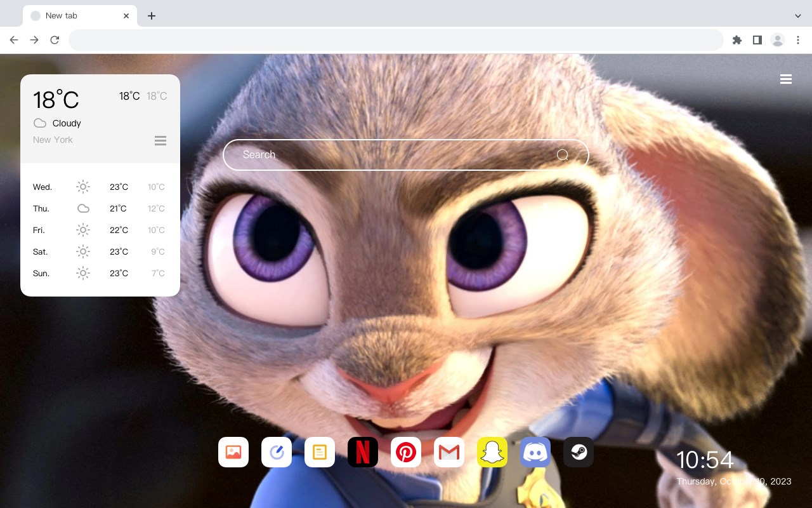Launch the Steam shortcut
The width and height of the screenshot is (812, 508).
pos(579,452)
